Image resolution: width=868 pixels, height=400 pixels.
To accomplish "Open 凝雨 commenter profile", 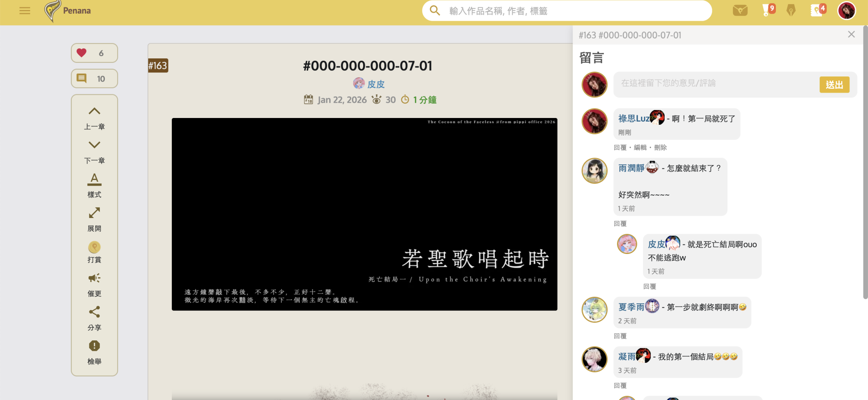I will point(627,356).
